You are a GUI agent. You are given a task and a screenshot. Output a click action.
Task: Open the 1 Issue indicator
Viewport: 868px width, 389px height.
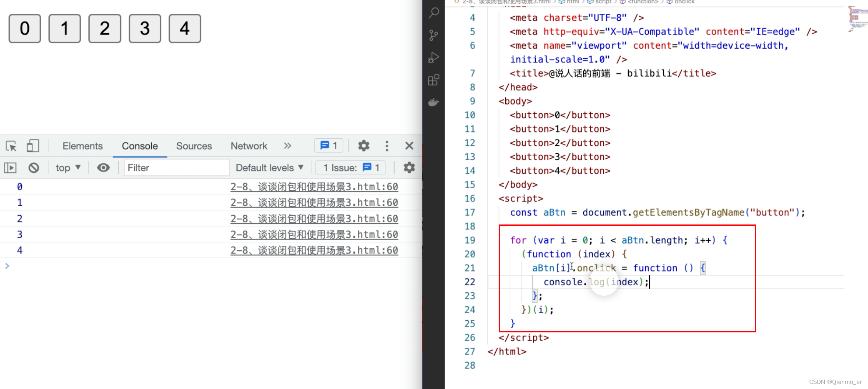pyautogui.click(x=351, y=167)
